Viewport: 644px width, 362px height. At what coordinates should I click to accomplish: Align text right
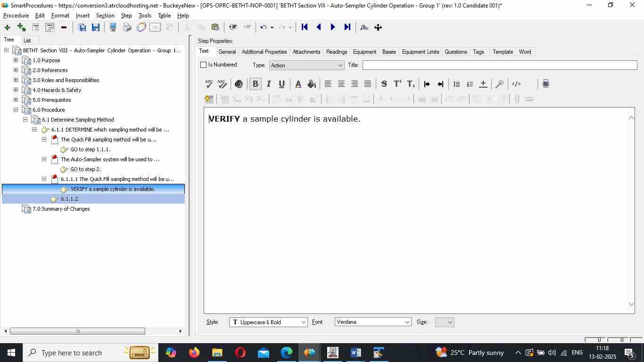click(x=354, y=84)
